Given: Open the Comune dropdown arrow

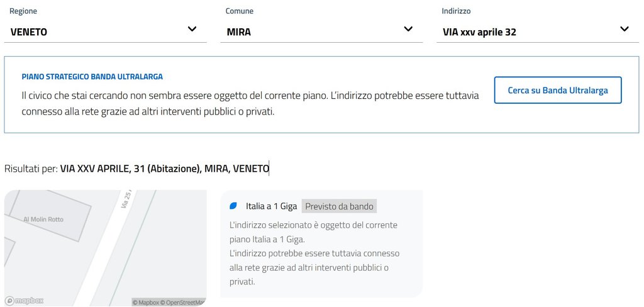Looking at the screenshot, I should [x=408, y=29].
